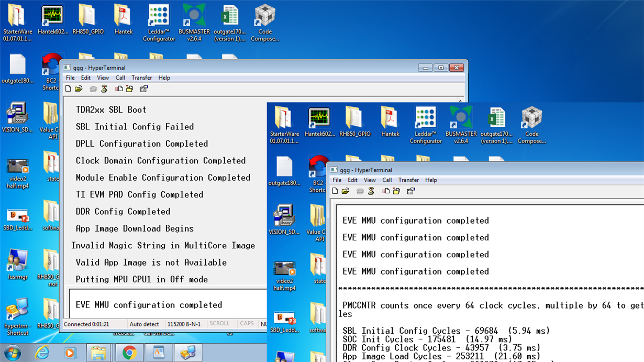Click New connection icon in back HyperTerminal toolbar

[x=68, y=89]
